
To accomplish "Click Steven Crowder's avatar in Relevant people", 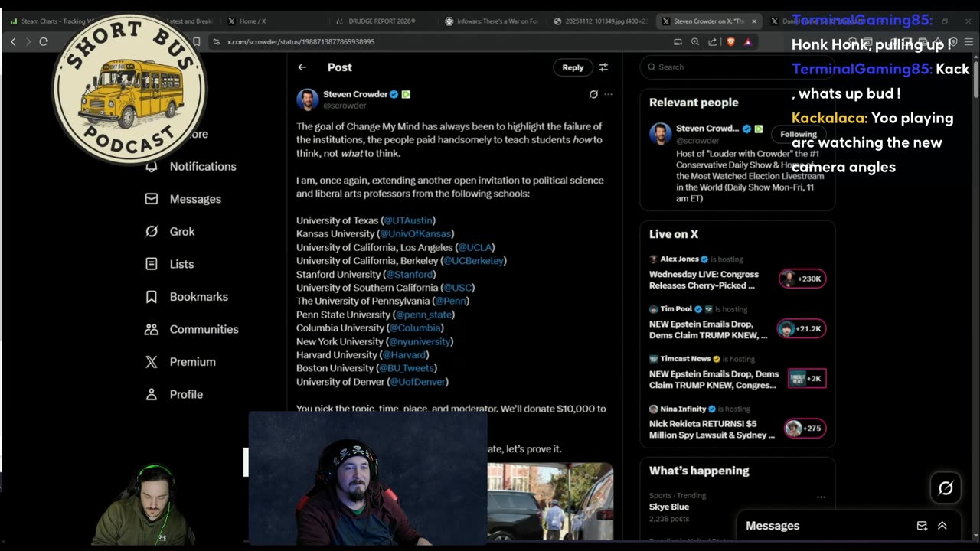I will tap(660, 134).
